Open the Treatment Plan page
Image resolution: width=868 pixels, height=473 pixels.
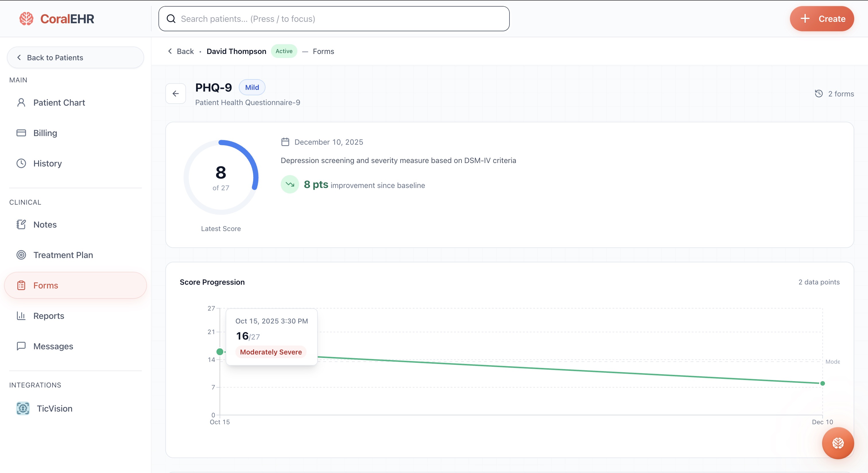tap(63, 255)
